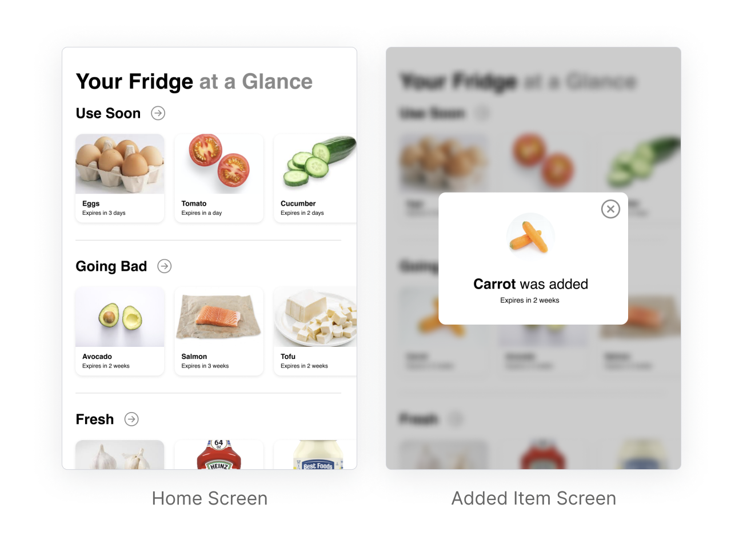Click the Use Soon section heading

[x=108, y=113]
